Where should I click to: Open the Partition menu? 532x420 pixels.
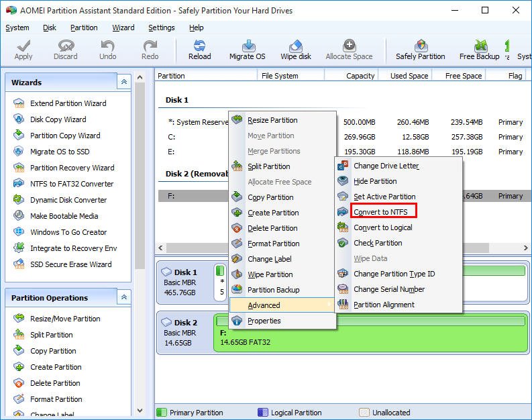[x=84, y=28]
